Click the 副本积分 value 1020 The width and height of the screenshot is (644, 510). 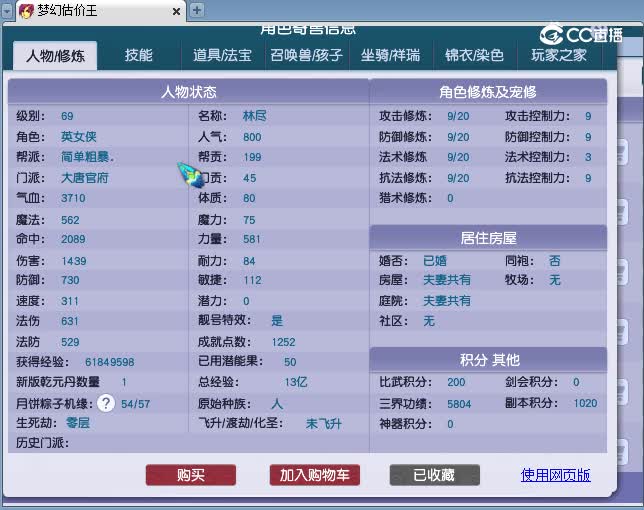[585, 403]
